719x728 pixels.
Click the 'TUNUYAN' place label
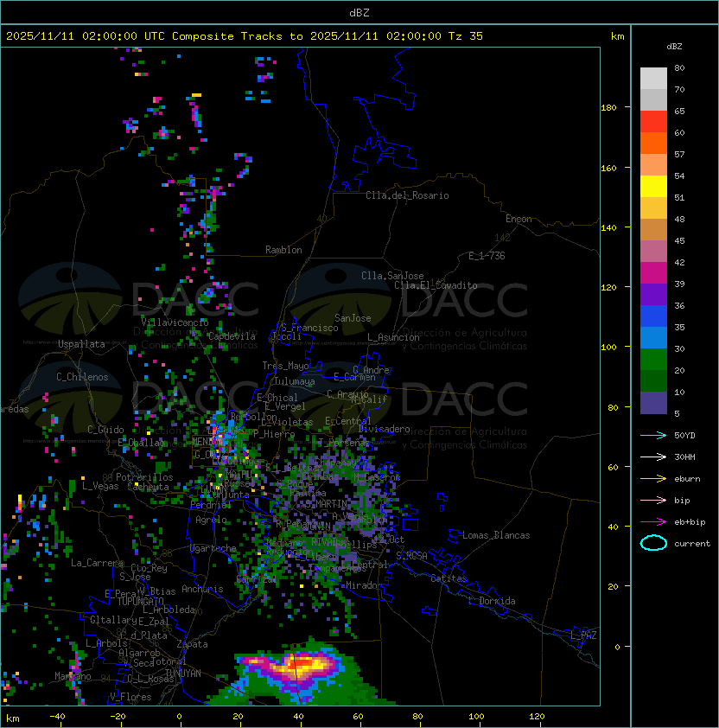pos(183,674)
